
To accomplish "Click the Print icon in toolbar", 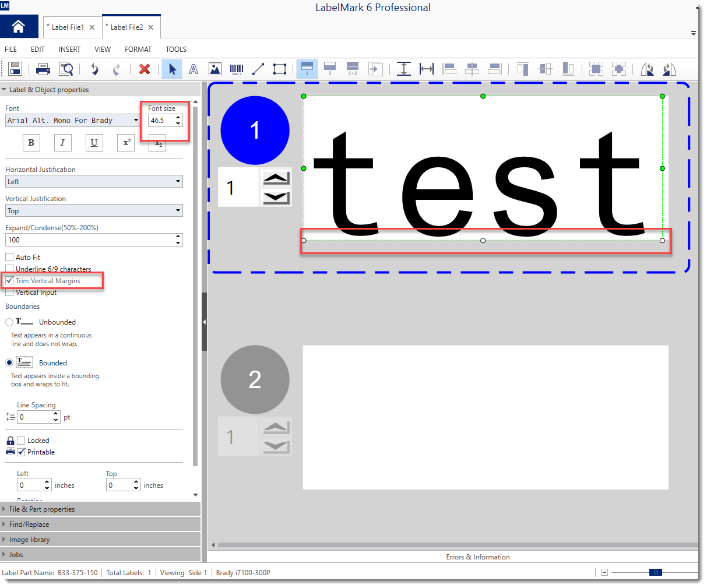I will point(43,69).
